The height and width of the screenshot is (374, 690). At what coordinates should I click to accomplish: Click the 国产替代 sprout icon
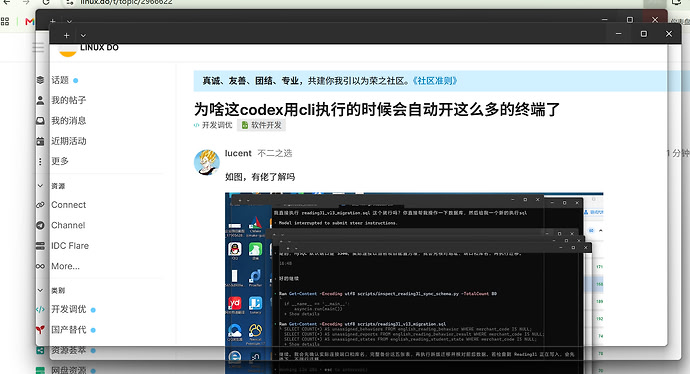click(40, 330)
